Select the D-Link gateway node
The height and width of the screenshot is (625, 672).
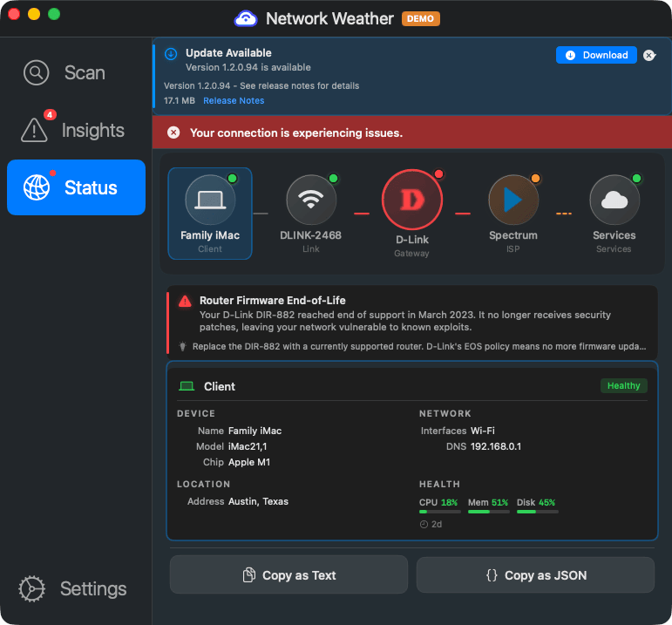[412, 214]
